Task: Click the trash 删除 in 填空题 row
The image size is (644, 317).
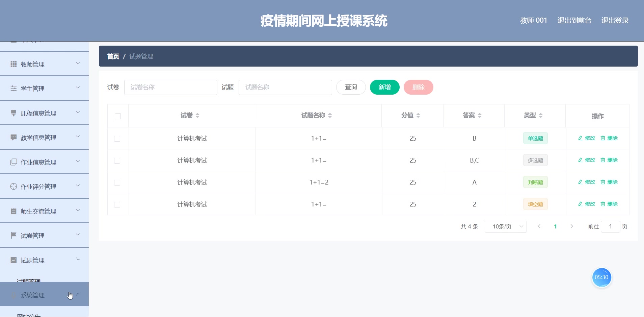Action: tap(609, 204)
